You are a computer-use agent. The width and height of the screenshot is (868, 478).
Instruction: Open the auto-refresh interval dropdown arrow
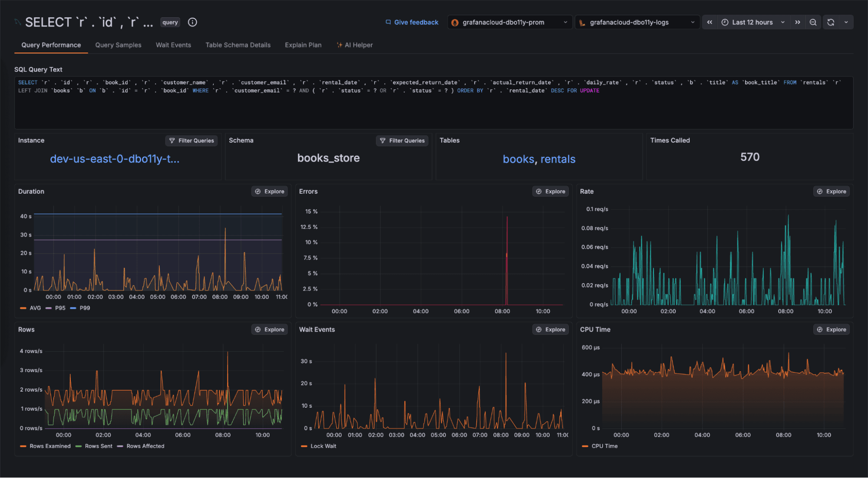(846, 22)
